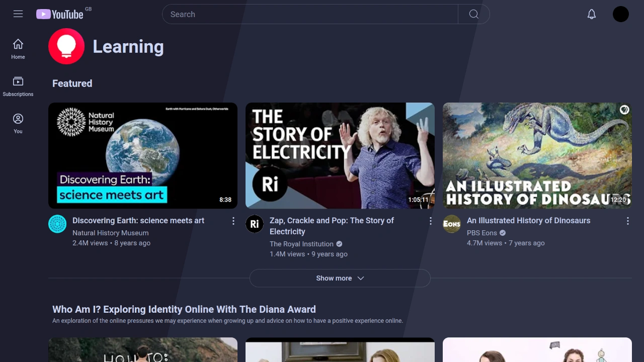
Task: Open Who Am I? Exploring Identity section heading
Action: coord(184,309)
